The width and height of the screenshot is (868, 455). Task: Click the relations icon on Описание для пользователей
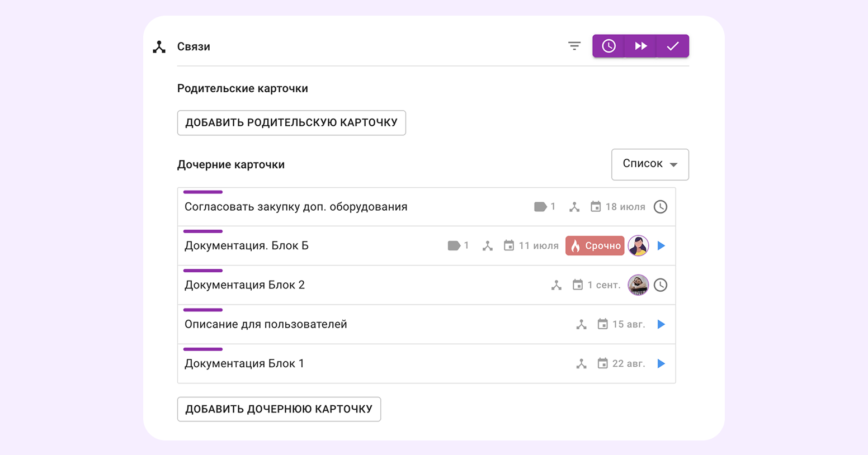tap(581, 324)
